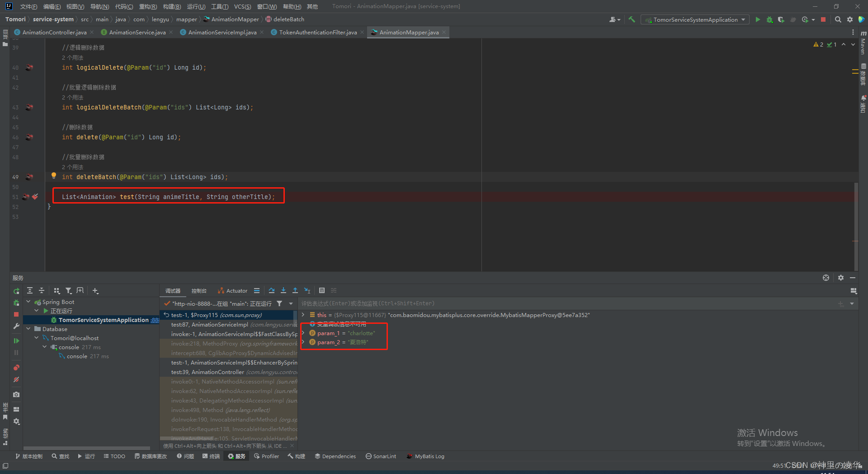Screen dimensions: 868x474
Task: Open the TomorServiceSystemApplication run configuration dropdown
Action: 695,19
